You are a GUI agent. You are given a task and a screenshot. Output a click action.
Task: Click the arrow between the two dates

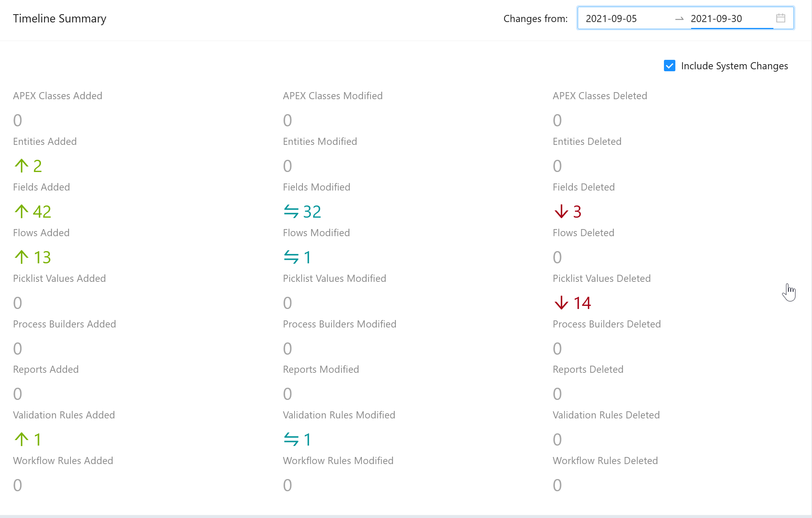click(x=680, y=18)
